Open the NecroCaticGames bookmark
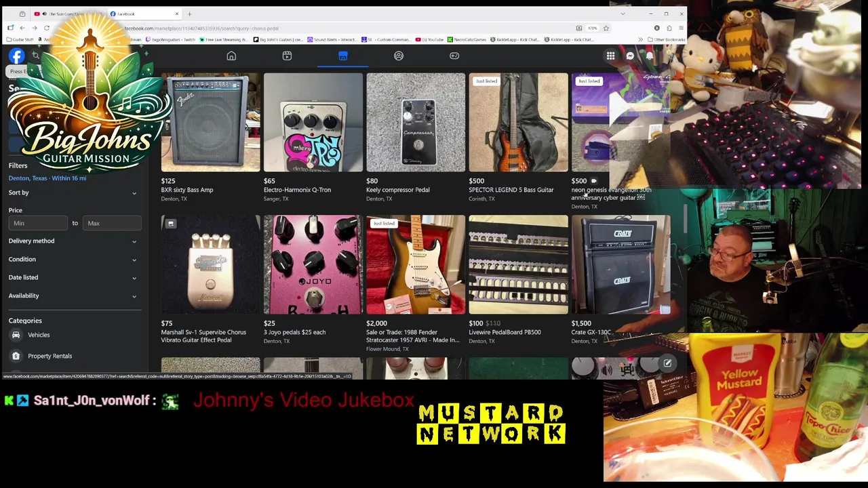Viewport: 868px width, 488px height. [467, 39]
